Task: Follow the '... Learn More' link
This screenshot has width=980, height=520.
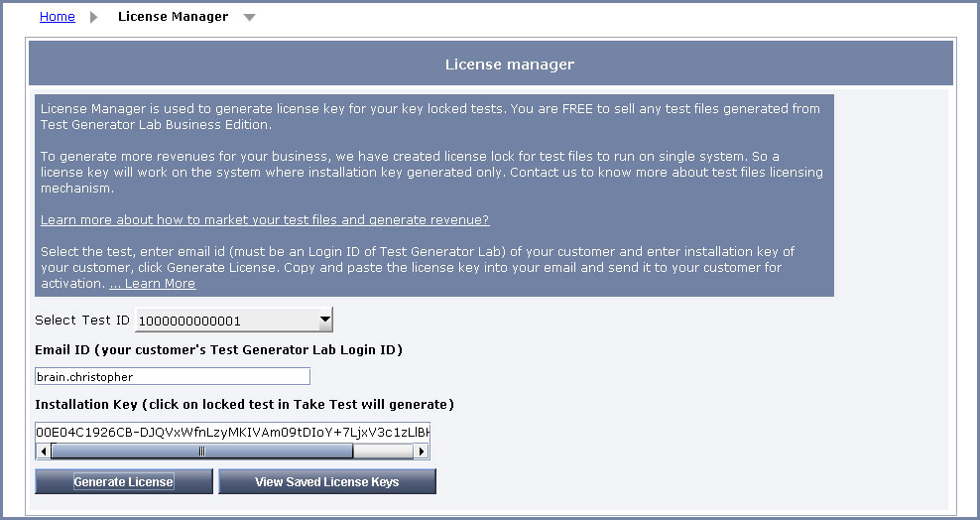Action: 153,284
